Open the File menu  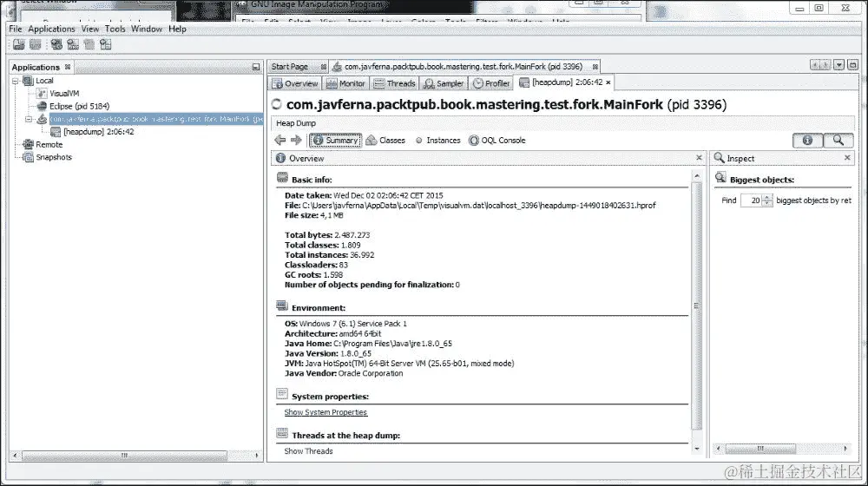point(16,29)
